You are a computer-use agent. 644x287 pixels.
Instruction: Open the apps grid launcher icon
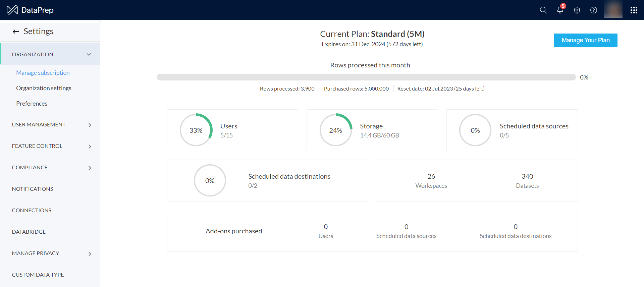pyautogui.click(x=634, y=10)
